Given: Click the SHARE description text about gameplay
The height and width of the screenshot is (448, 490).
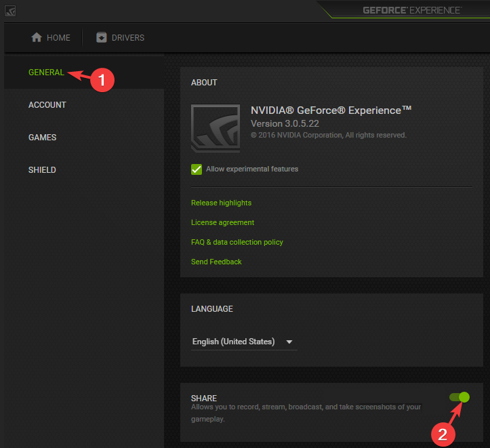Looking at the screenshot, I should [x=306, y=413].
